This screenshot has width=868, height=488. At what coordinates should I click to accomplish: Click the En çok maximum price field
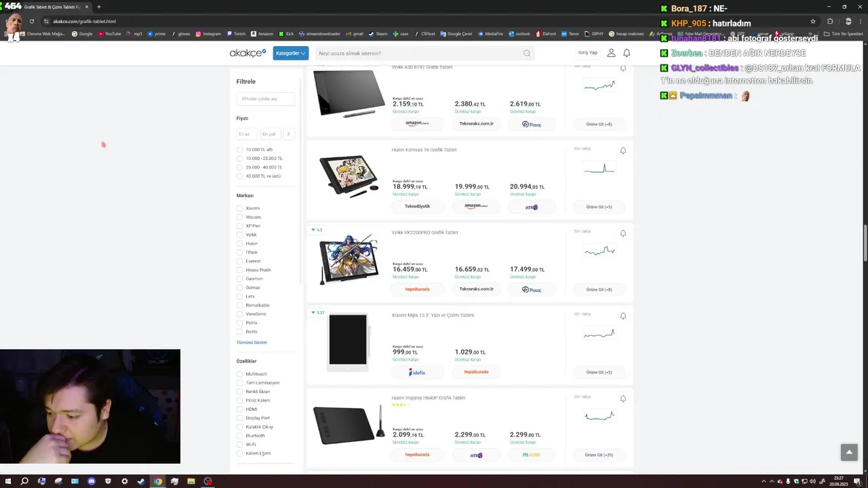coord(271,134)
